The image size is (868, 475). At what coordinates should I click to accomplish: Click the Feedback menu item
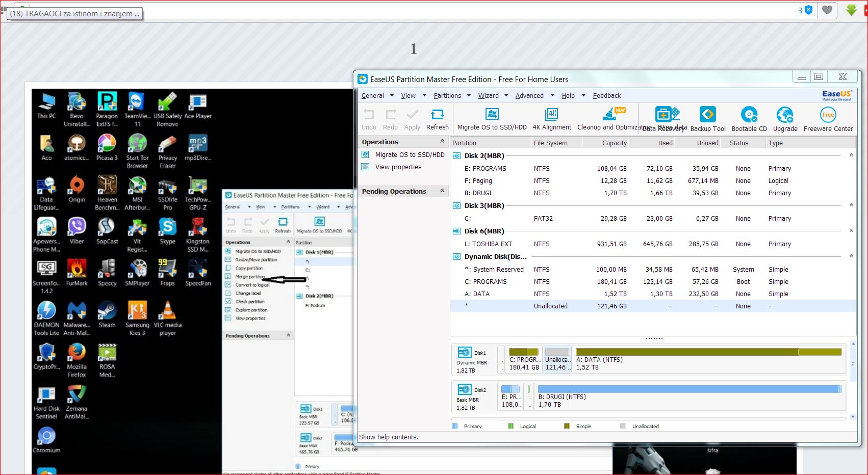click(607, 96)
